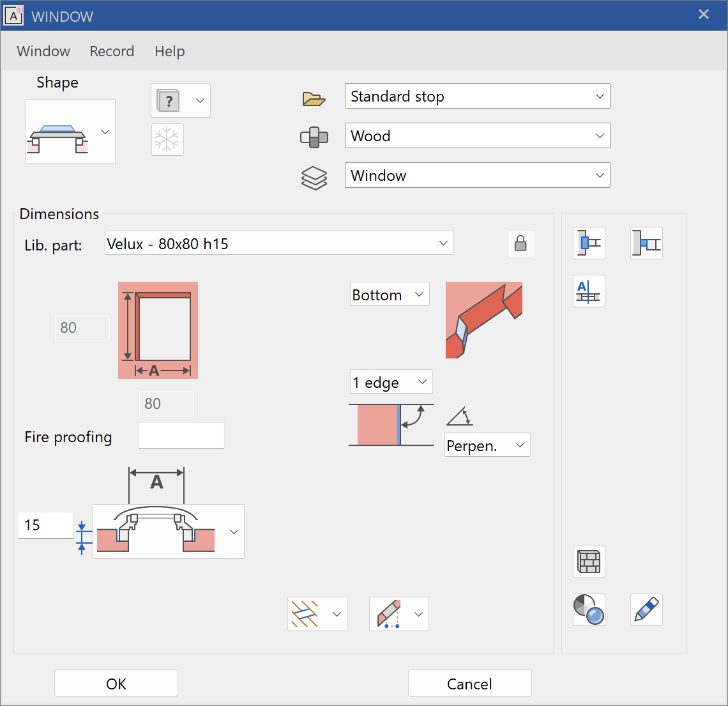Click the Lib. part: label
This screenshot has width=728, height=706.
tap(53, 245)
